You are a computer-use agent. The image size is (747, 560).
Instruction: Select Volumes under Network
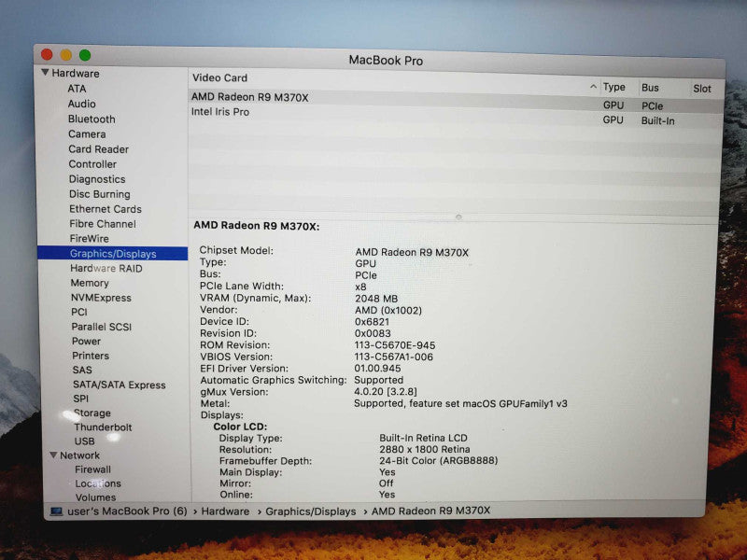click(95, 497)
